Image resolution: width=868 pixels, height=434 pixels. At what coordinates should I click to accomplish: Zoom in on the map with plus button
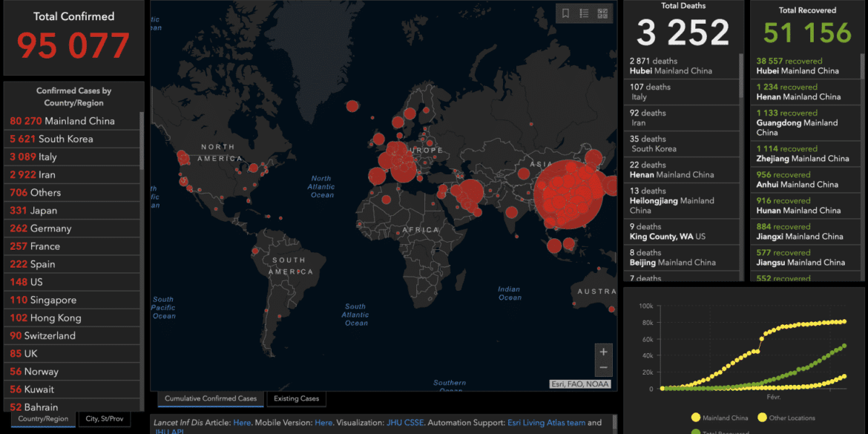click(603, 352)
